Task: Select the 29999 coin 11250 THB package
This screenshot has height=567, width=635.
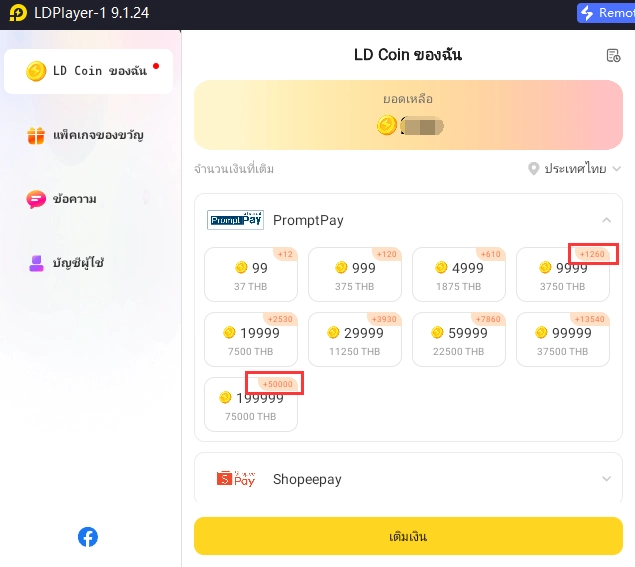Action: pos(355,339)
